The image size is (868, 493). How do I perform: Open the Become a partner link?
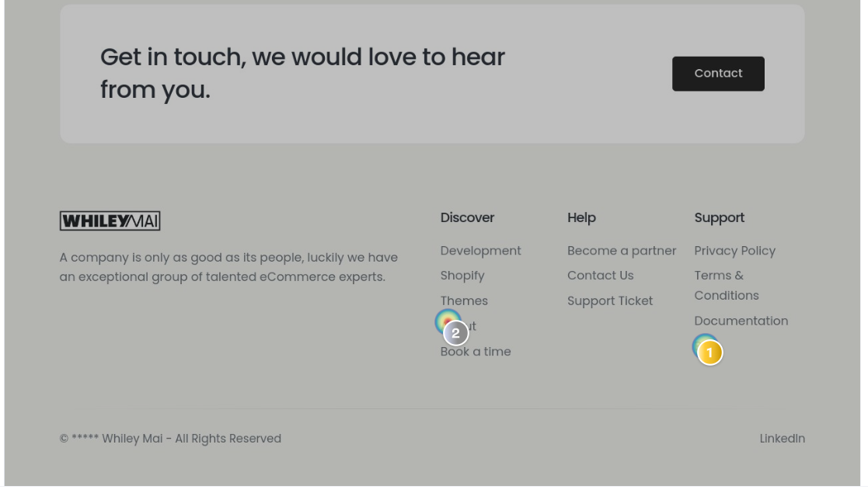tap(622, 251)
